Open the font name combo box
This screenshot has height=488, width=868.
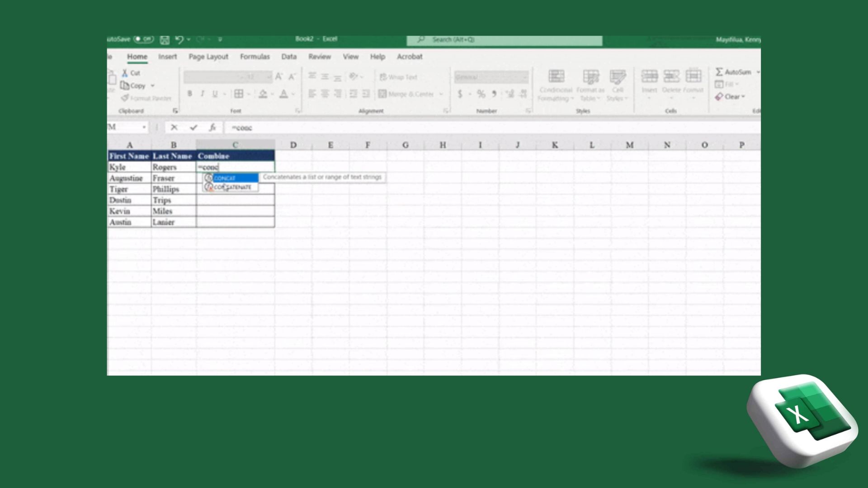coord(211,77)
